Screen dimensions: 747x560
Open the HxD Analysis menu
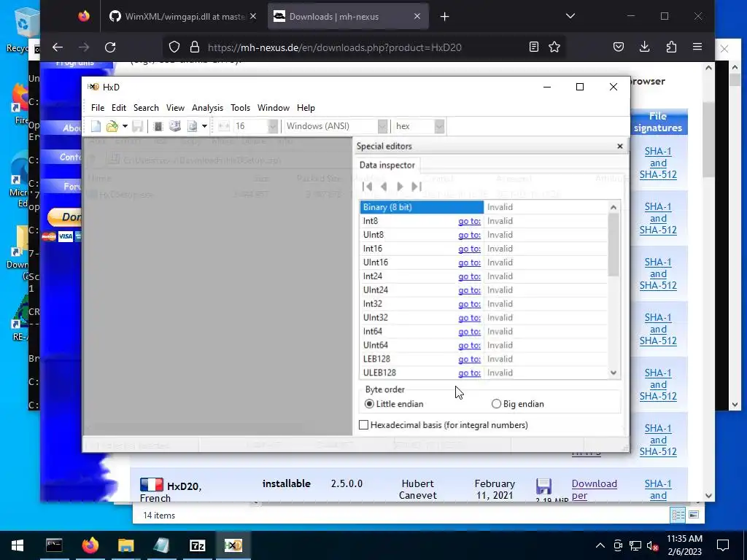pyautogui.click(x=207, y=108)
